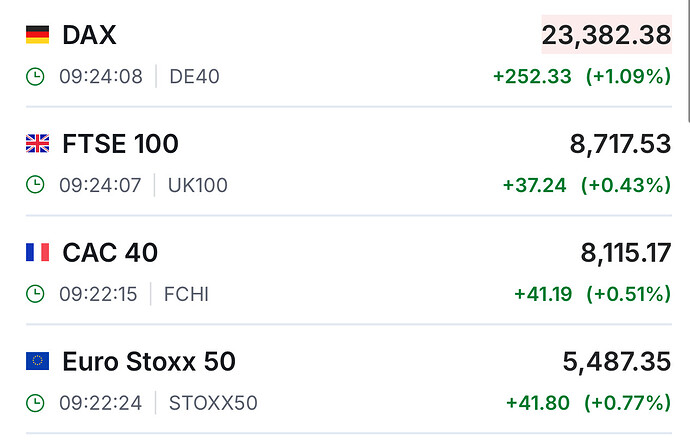Click the French flag icon beside CAC 40
690x442 pixels.
(x=37, y=254)
